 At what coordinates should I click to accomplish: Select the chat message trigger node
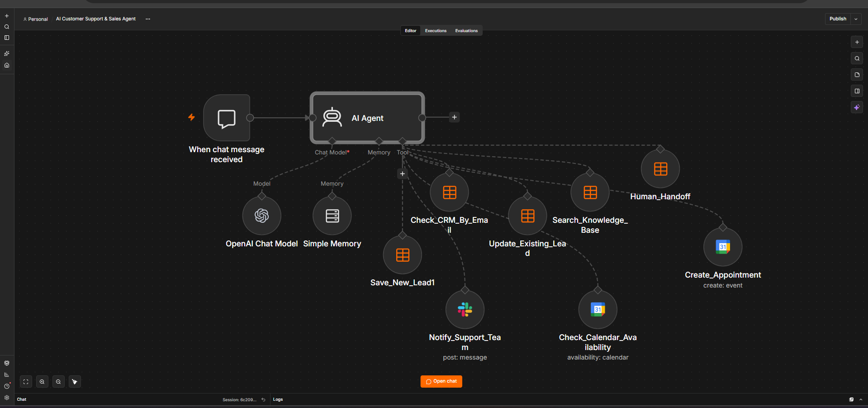pyautogui.click(x=227, y=118)
